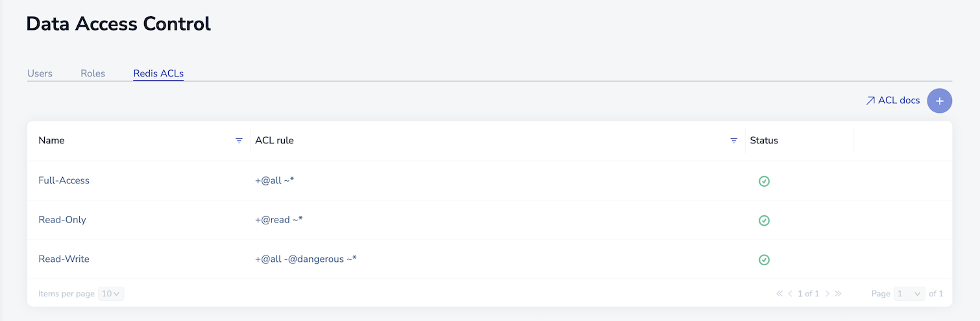This screenshot has width=980, height=321.
Task: Expand the Items per page dropdown
Action: pos(111,294)
